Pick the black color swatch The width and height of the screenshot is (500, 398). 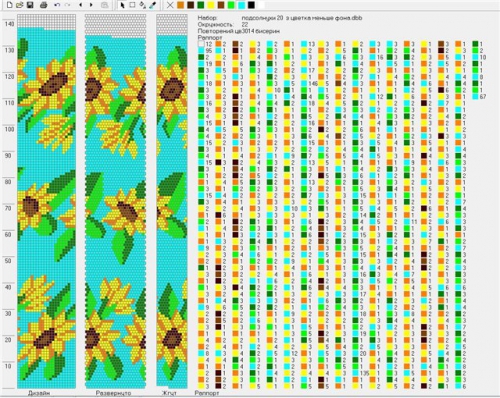(251, 5)
